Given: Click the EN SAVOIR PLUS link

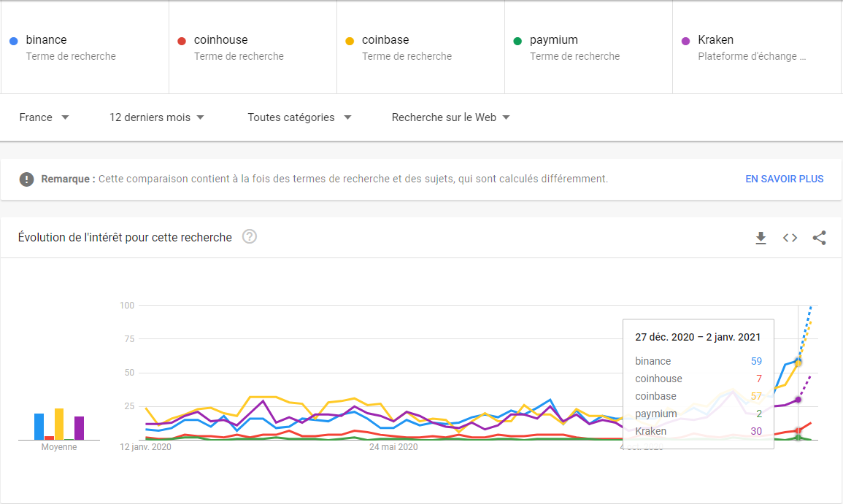Looking at the screenshot, I should 784,179.
